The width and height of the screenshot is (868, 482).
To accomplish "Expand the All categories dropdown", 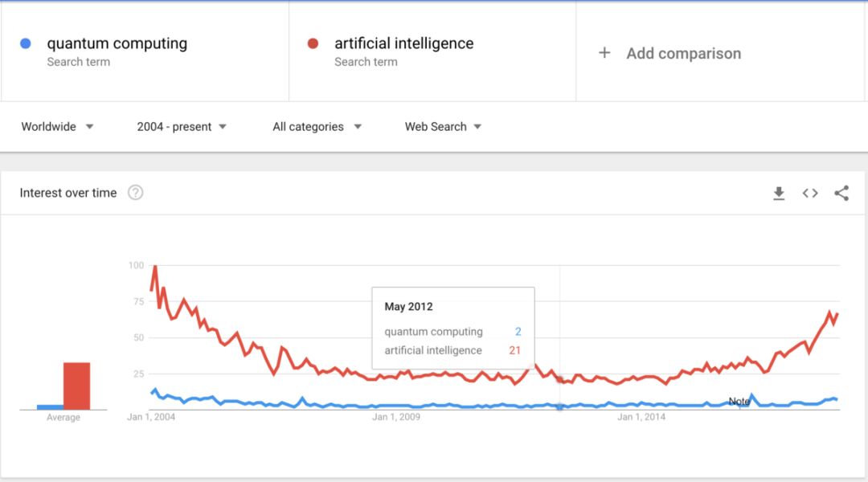I will point(317,126).
